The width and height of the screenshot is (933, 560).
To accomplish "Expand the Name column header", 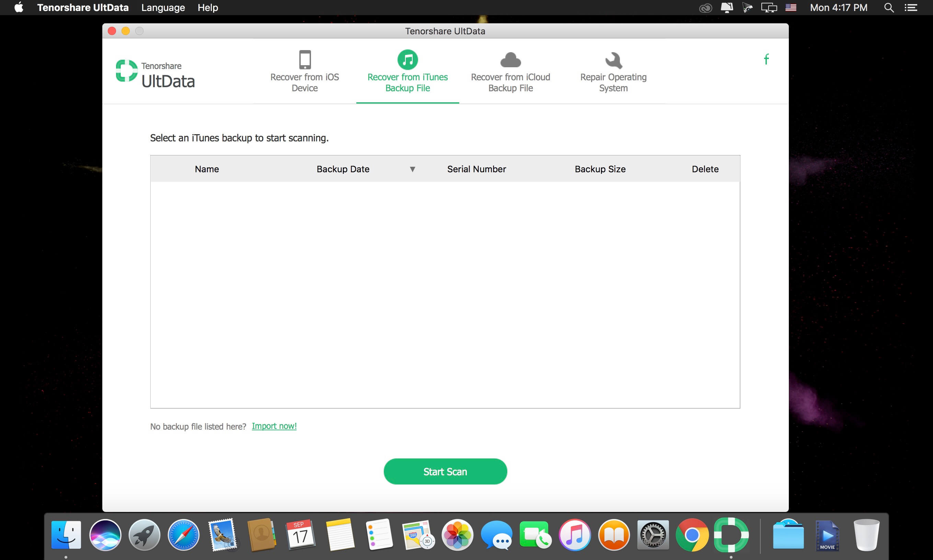I will 207,168.
